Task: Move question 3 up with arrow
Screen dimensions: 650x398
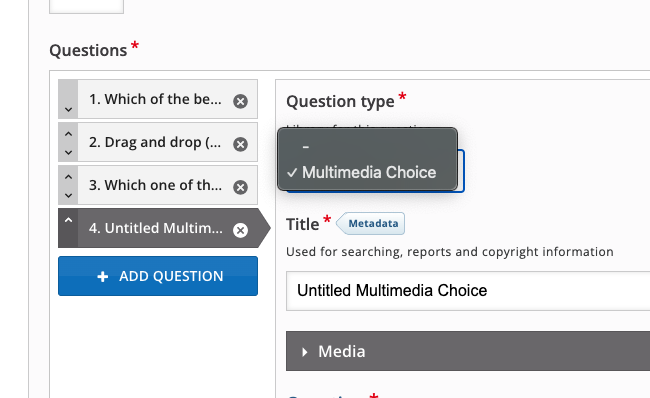Action: [x=68, y=177]
